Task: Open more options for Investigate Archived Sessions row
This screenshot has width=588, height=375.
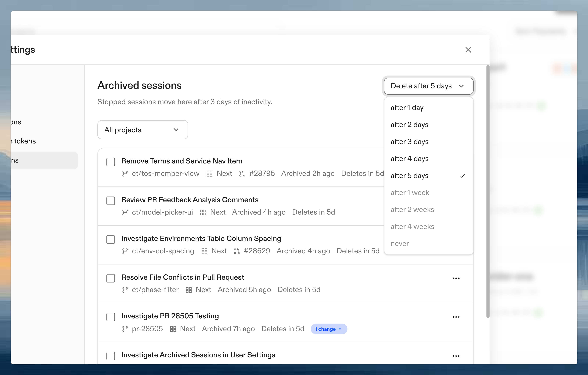Action: 456,356
